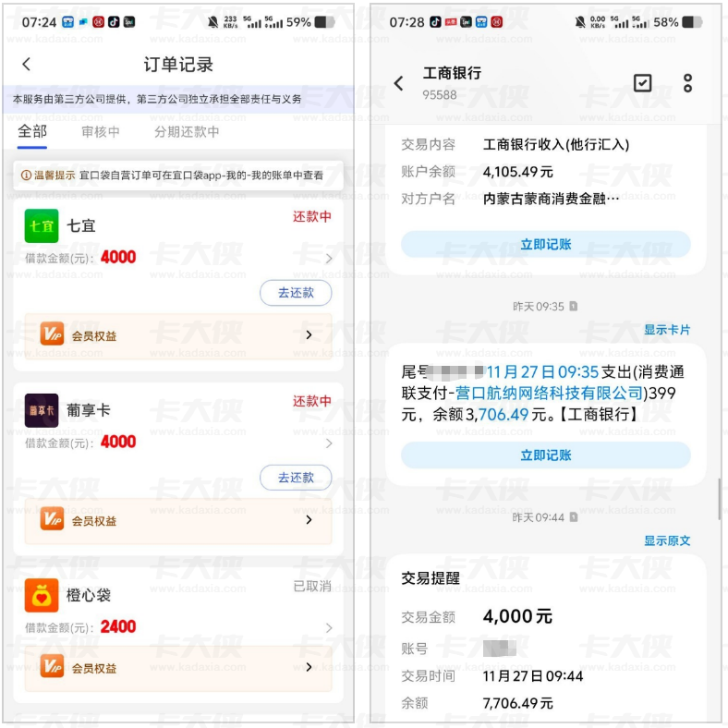Screen dimensions: 728x728
Task: Tap the checkmark select icon in 工商银行 header
Action: 643,83
